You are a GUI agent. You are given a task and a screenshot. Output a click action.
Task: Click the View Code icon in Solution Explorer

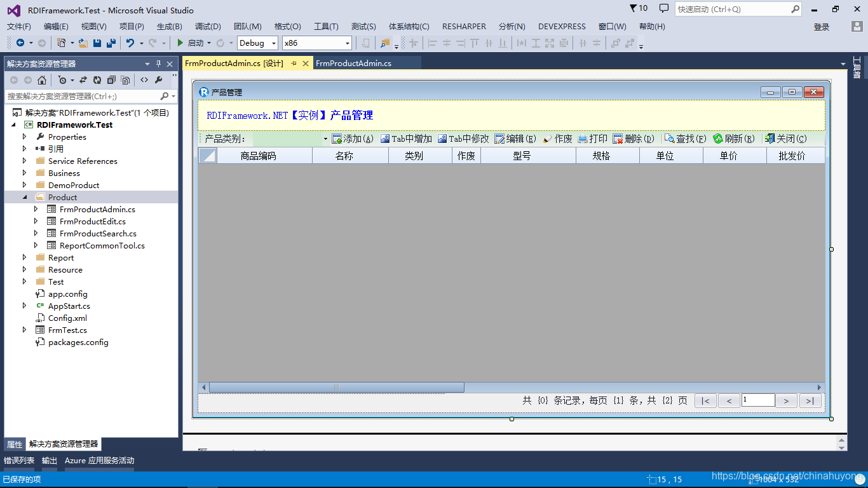(x=144, y=80)
